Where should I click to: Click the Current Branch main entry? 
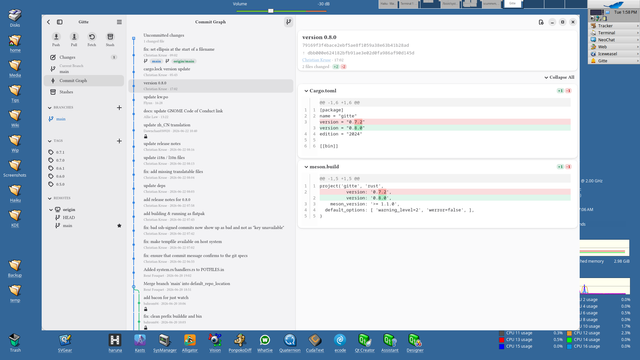click(84, 69)
